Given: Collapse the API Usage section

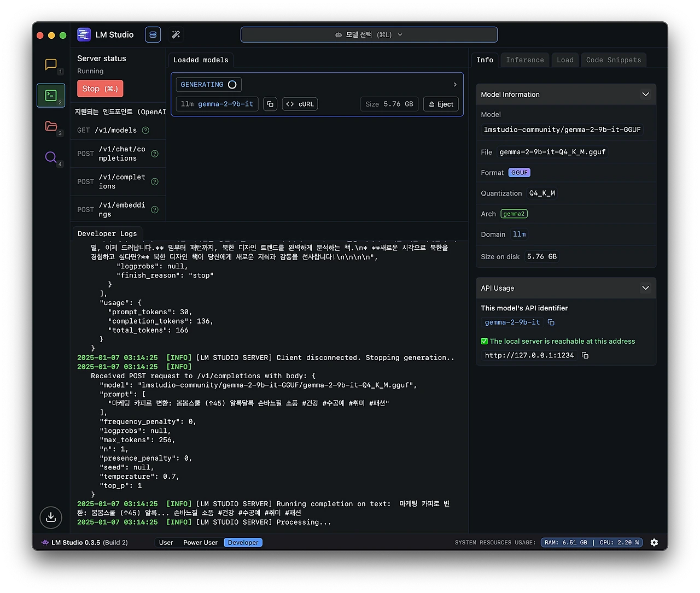Looking at the screenshot, I should [x=645, y=288].
